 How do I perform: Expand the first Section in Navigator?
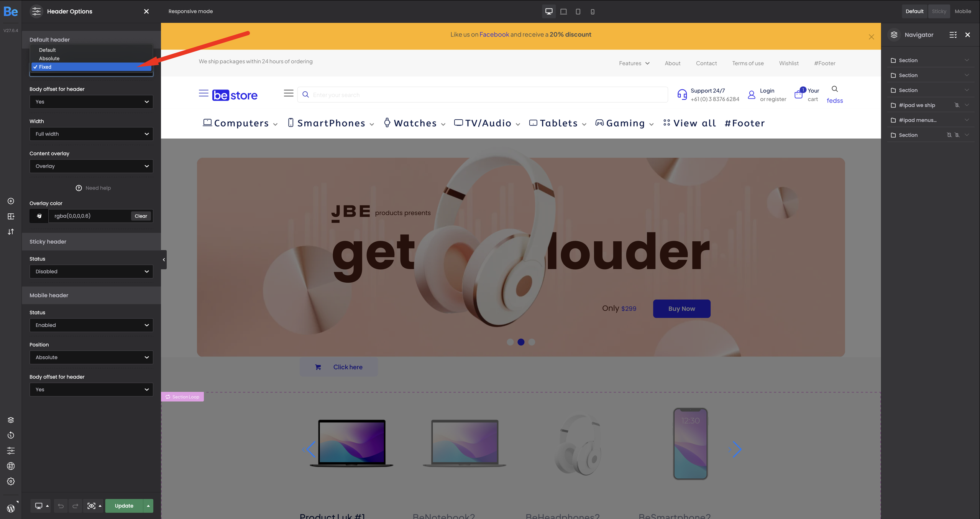[967, 60]
